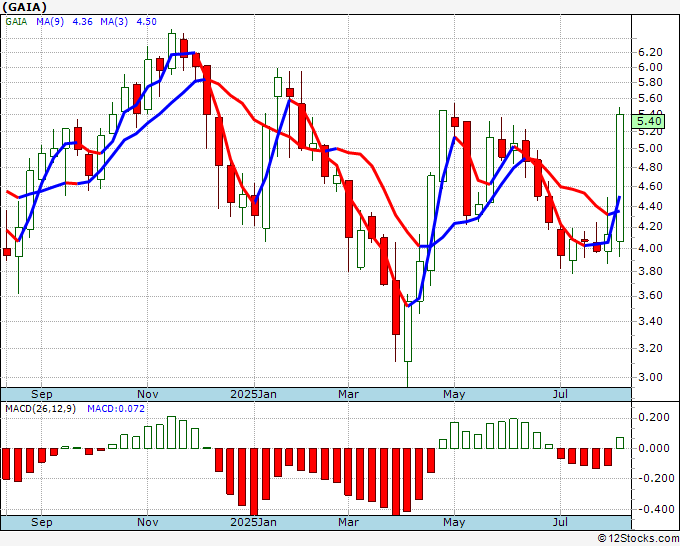Click the highlighted current price 5.40 label

648,121
